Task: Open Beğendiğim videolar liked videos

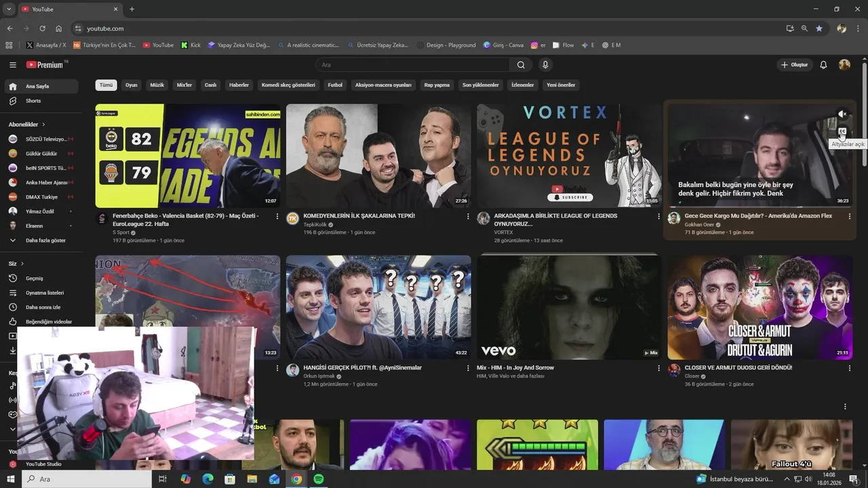Action: (48, 322)
